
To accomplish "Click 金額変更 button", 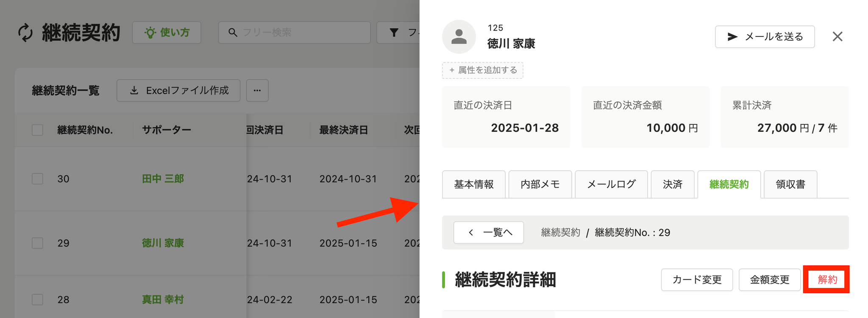I will (770, 280).
